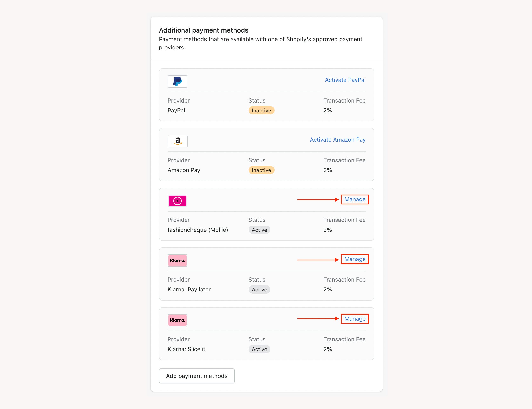532x409 pixels.
Task: Open the Activate Amazon Pay link
Action: click(x=337, y=140)
